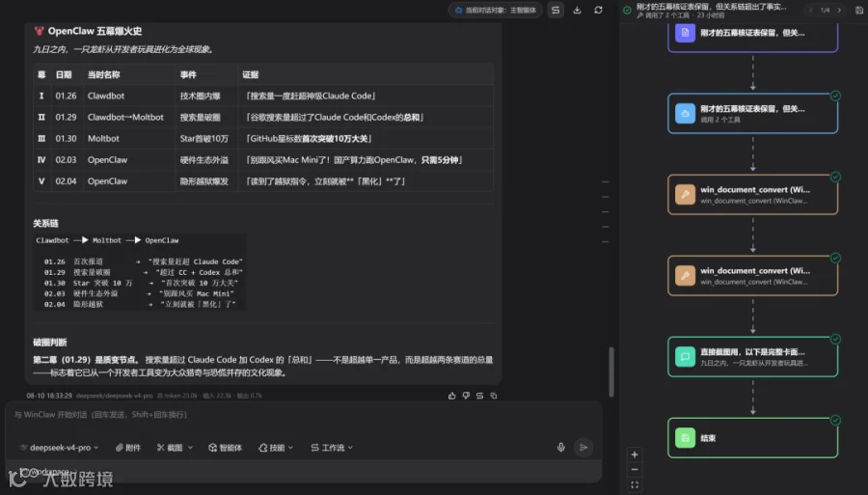Viewport: 868px width, 495px height.
Task: Click the save icon at top-right of workflow panel
Action: coord(859,10)
